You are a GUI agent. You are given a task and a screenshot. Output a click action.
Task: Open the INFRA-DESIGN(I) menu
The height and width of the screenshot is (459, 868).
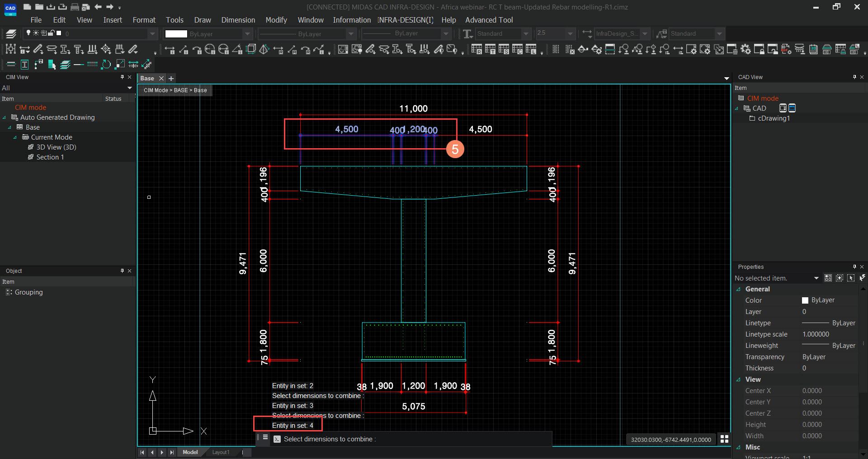406,20
